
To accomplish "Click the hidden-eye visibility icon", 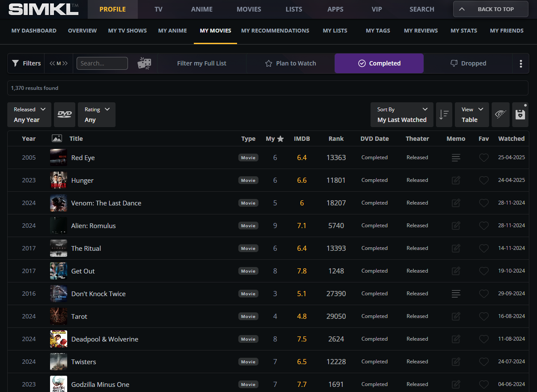I will 500,114.
